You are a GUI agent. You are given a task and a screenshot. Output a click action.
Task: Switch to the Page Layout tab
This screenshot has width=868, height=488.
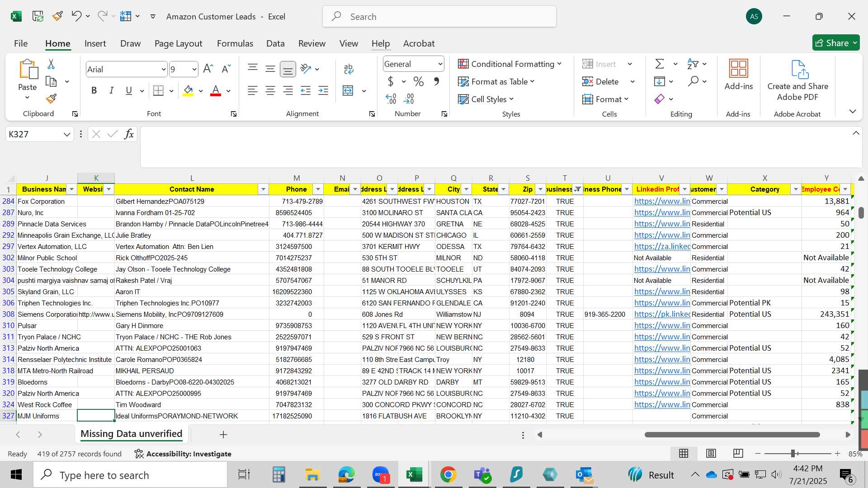[x=178, y=43]
